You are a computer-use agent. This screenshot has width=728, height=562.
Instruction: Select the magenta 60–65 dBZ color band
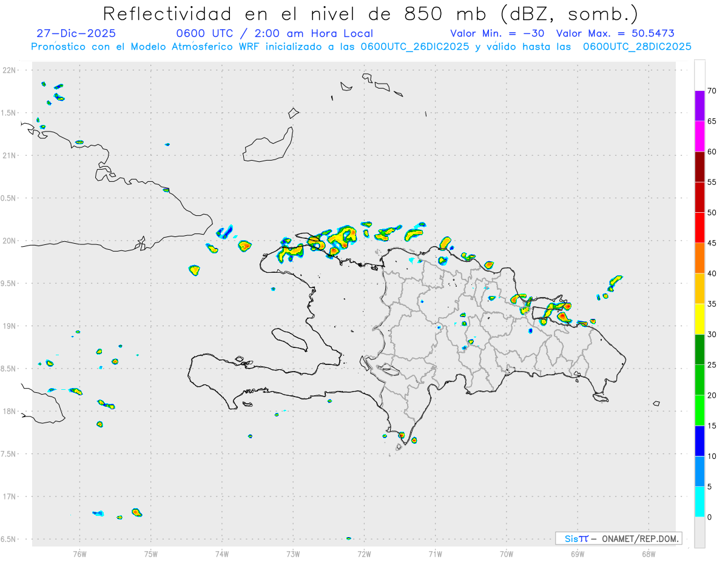[699, 136]
